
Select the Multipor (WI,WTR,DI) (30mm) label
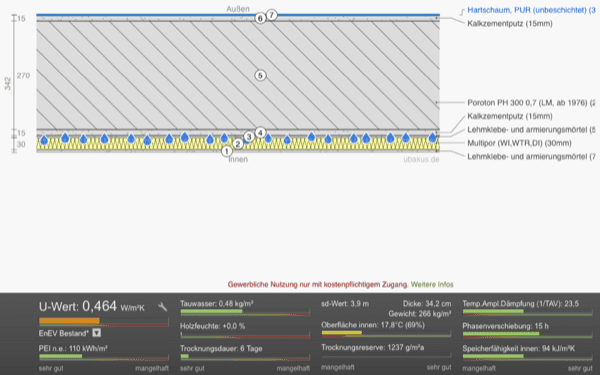(x=519, y=143)
